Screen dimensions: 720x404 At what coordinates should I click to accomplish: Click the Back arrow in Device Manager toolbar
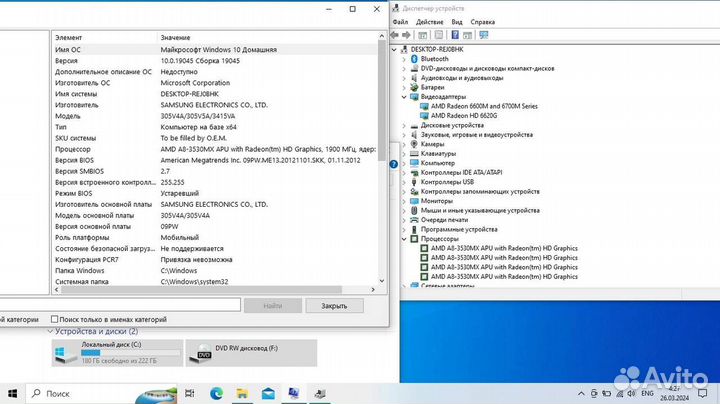tap(394, 35)
